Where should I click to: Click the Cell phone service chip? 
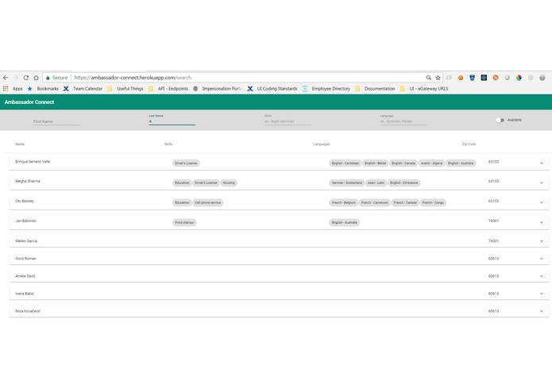point(208,202)
